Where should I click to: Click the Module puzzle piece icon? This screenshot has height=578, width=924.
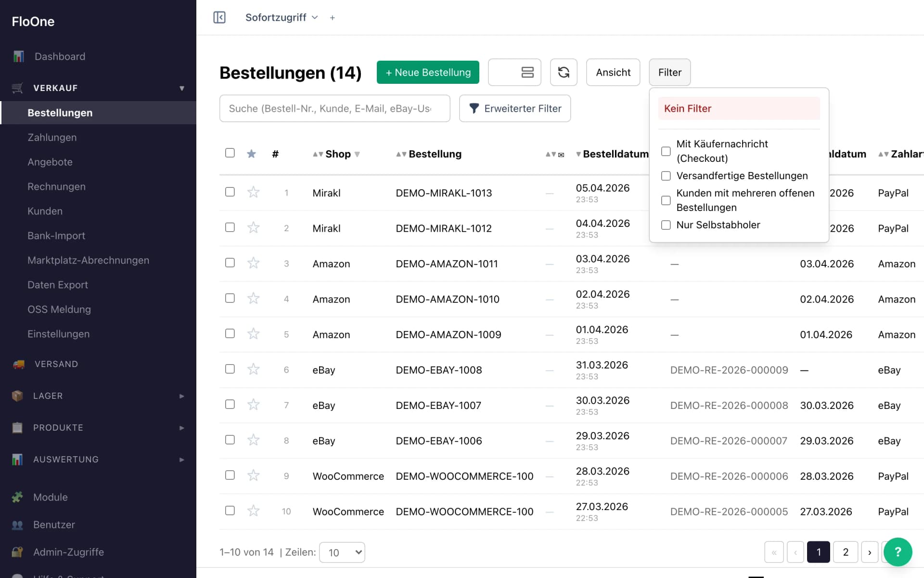17,497
